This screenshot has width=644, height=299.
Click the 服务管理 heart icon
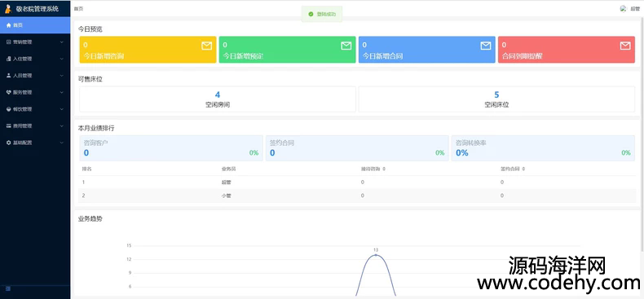pyautogui.click(x=9, y=92)
